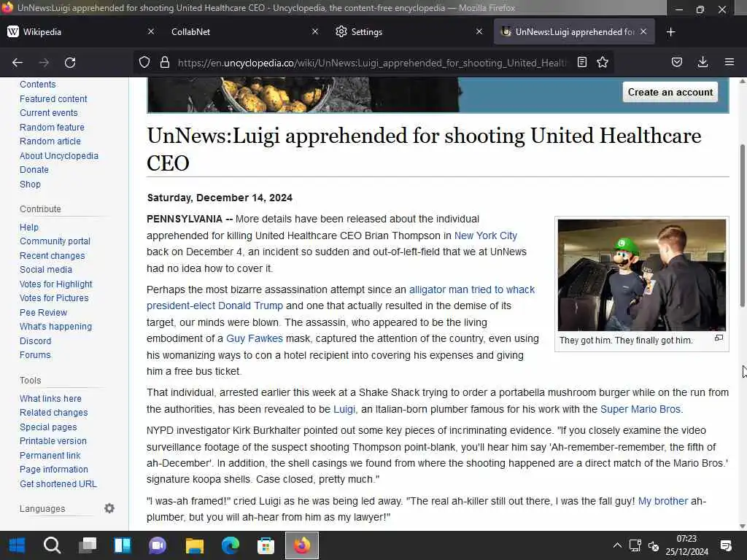Follow the Guy Fawkes link
Screen dimensions: 747x560
(x=255, y=338)
